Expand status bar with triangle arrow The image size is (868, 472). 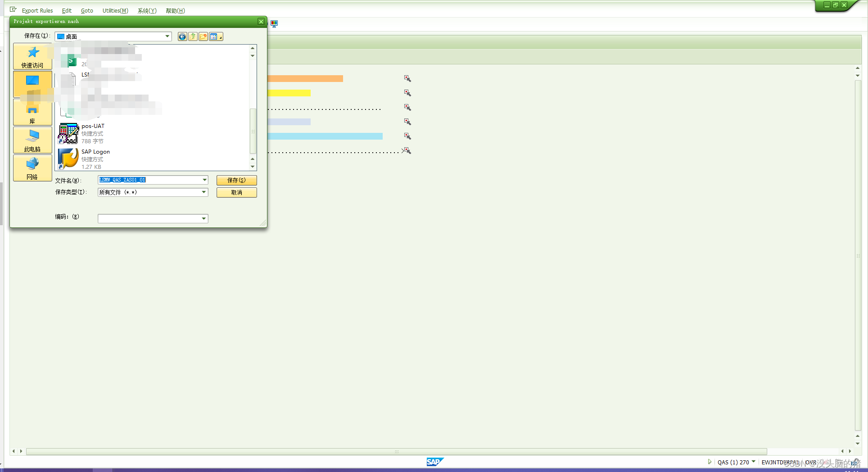[x=710, y=462]
